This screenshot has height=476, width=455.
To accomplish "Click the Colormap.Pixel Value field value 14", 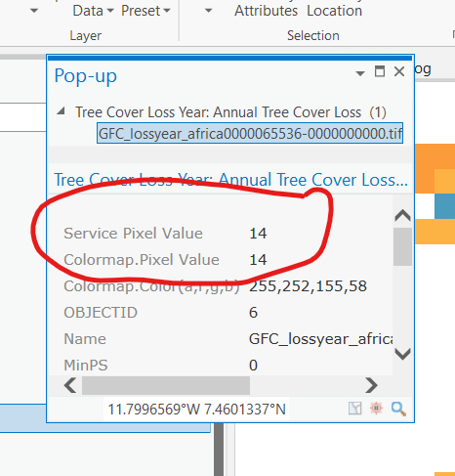I will [x=258, y=260].
